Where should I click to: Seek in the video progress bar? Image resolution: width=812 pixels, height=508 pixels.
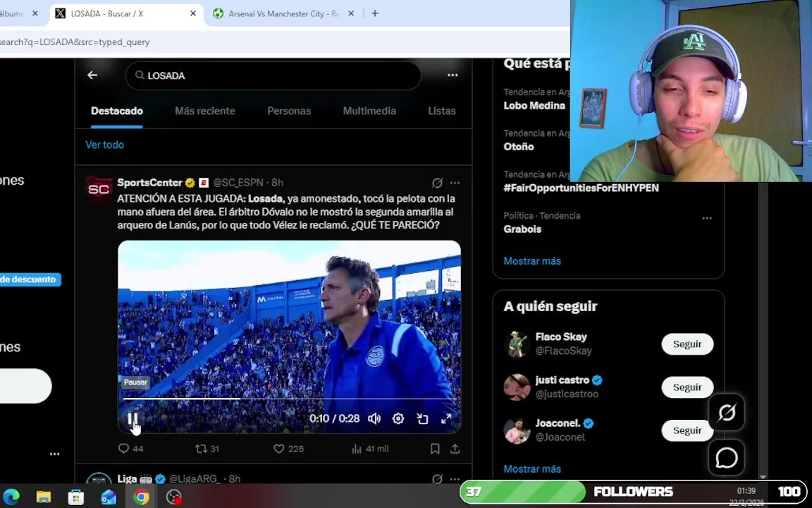[x=289, y=399]
